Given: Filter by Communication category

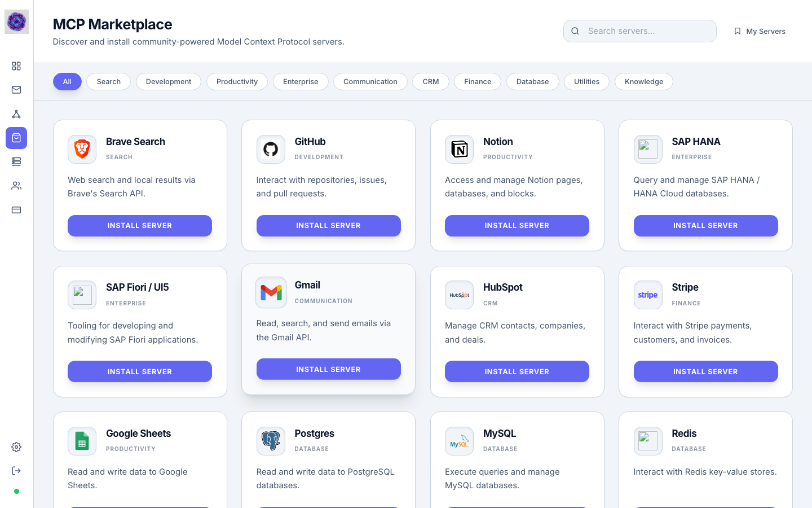Looking at the screenshot, I should point(370,82).
